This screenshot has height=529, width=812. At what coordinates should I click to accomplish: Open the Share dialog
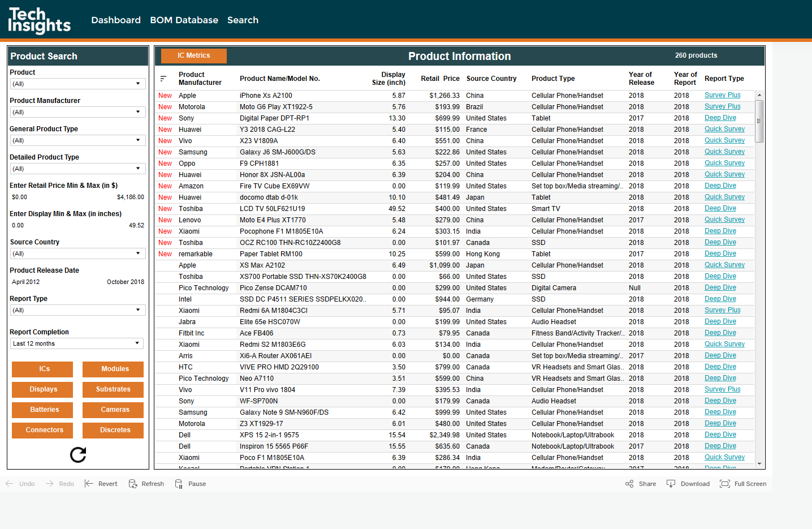(641, 484)
